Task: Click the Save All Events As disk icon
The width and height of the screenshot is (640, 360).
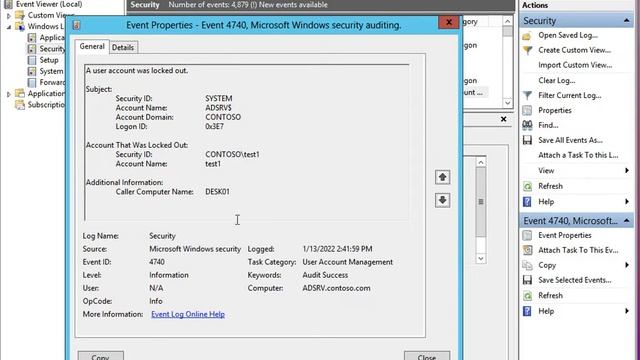Action: (527, 140)
